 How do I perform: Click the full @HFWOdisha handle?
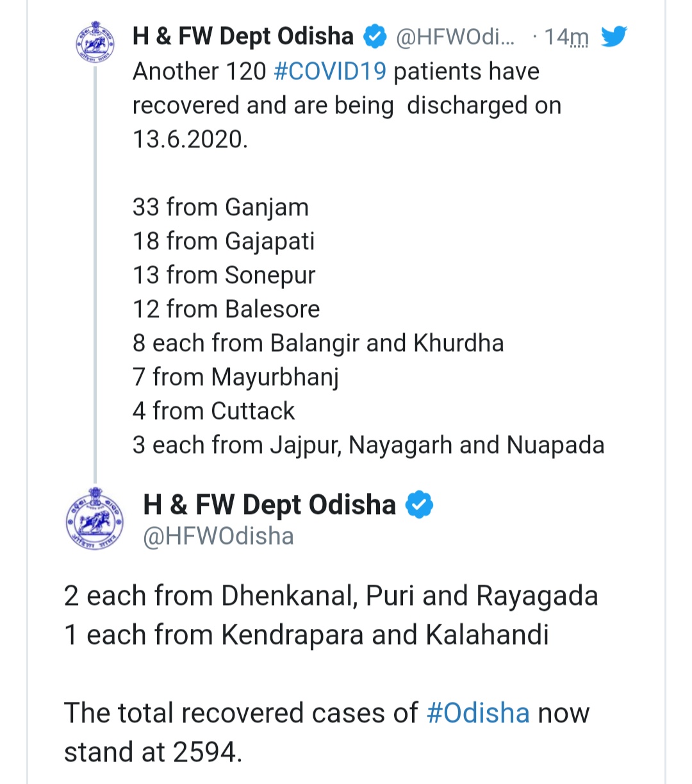218,536
